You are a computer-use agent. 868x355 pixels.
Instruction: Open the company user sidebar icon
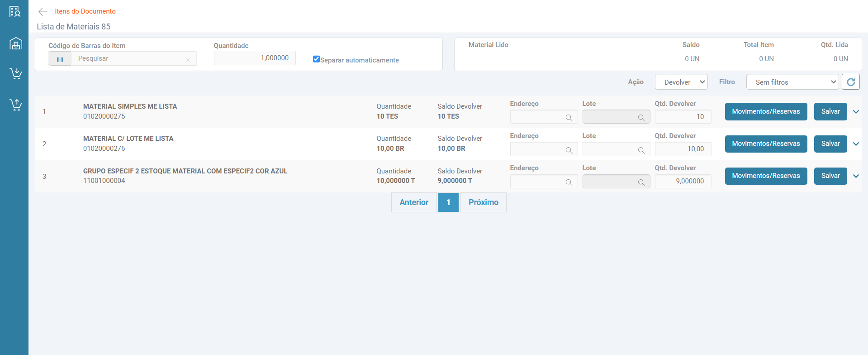tap(15, 12)
